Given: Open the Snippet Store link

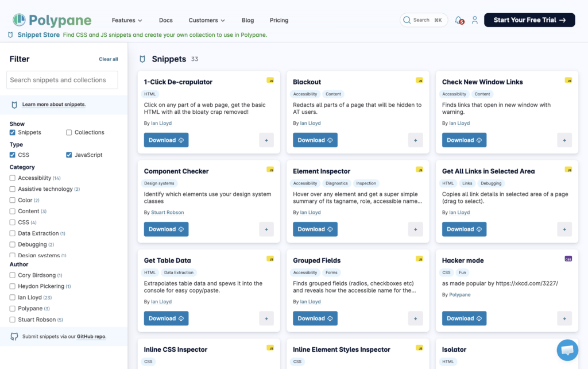Looking at the screenshot, I should pos(38,35).
